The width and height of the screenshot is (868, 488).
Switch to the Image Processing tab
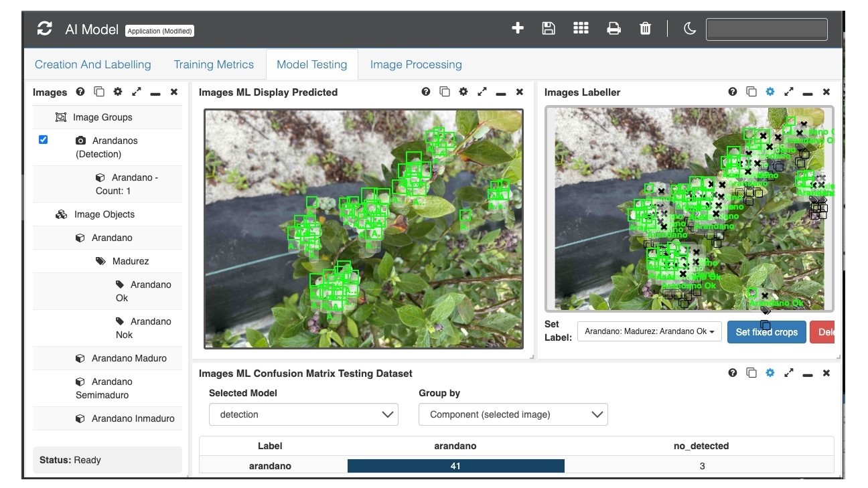(x=416, y=65)
